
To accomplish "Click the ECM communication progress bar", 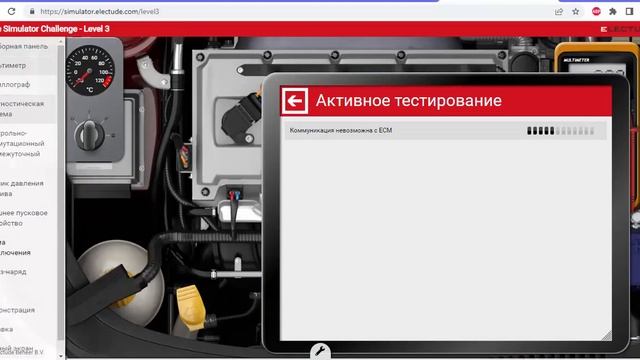I will 560,131.
